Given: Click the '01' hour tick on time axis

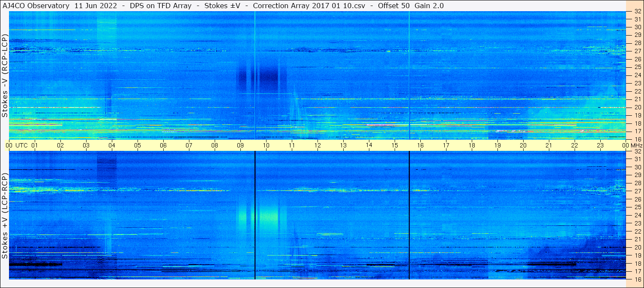Looking at the screenshot, I should click(x=35, y=145).
